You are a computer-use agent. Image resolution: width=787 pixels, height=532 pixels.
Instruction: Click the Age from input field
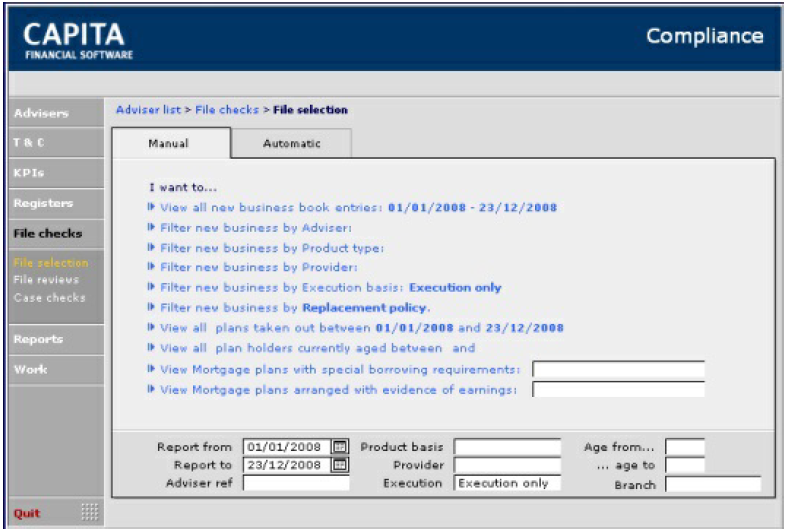click(685, 446)
